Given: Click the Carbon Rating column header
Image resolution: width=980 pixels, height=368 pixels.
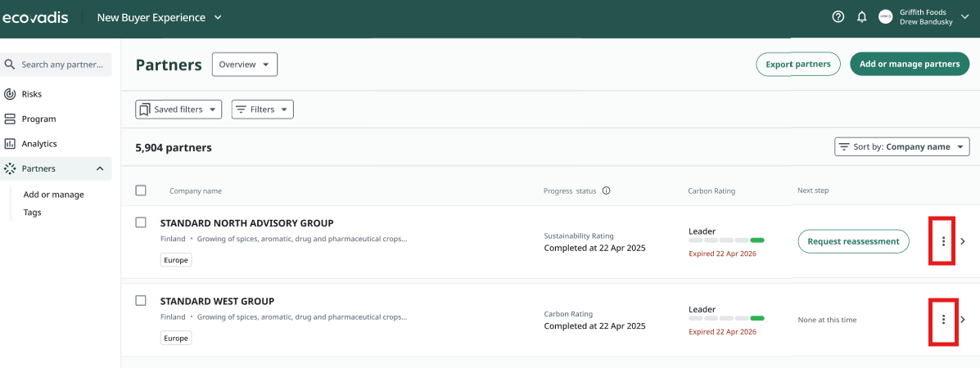Looking at the screenshot, I should click(711, 191).
